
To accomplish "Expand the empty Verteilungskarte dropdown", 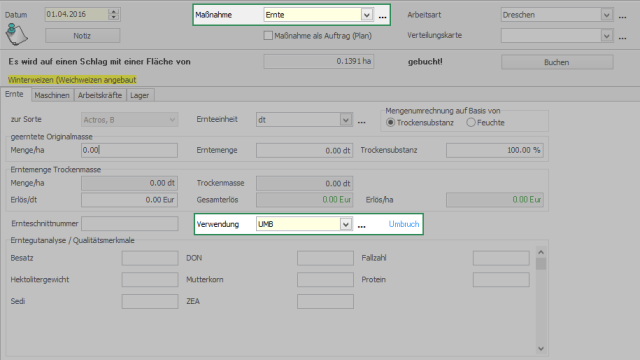I will [607, 36].
